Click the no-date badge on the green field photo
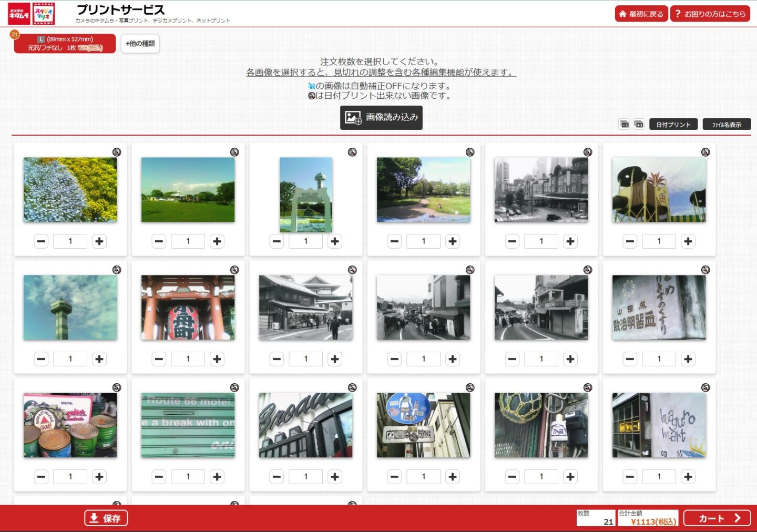 click(234, 152)
